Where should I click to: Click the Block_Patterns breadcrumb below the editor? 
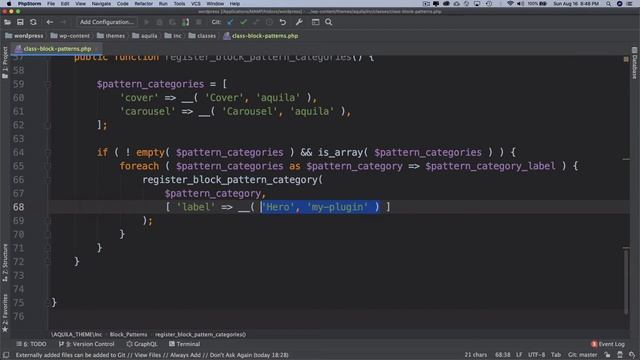[128, 334]
